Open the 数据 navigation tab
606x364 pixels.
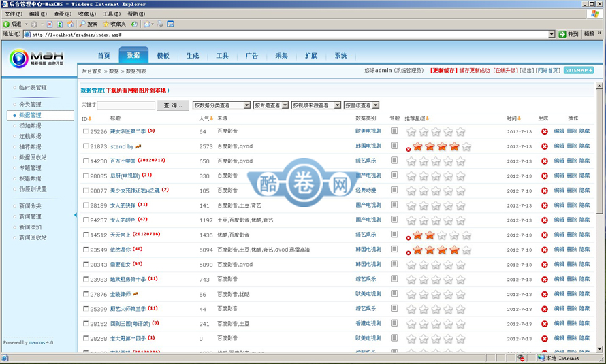pyautogui.click(x=133, y=55)
